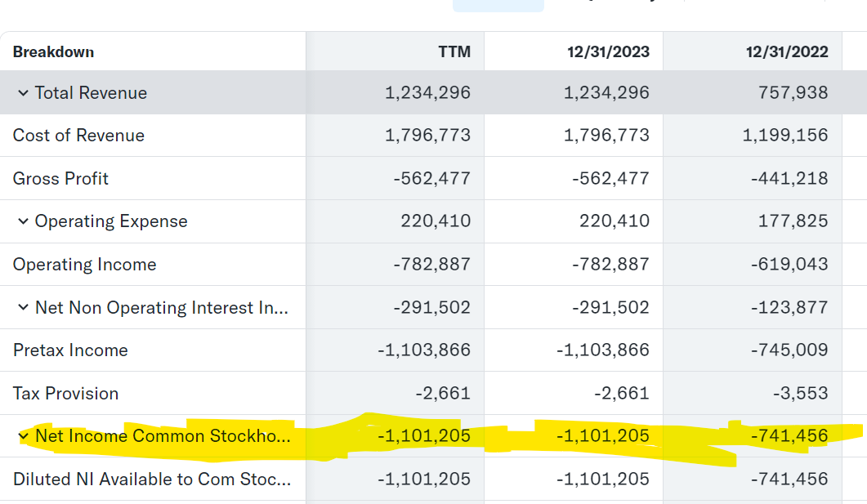Viewport: 867px width, 504px height.
Task: Select the -619,043 Operating Income cell
Action: click(789, 265)
